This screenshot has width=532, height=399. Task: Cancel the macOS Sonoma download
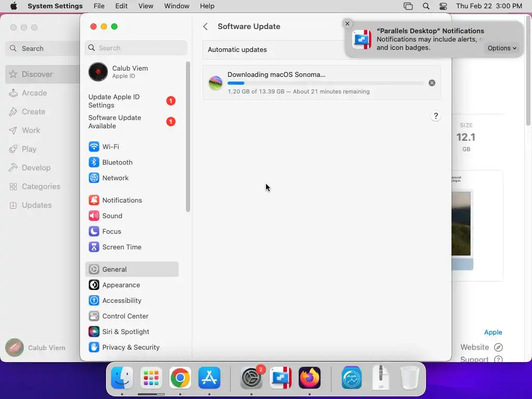coord(432,83)
